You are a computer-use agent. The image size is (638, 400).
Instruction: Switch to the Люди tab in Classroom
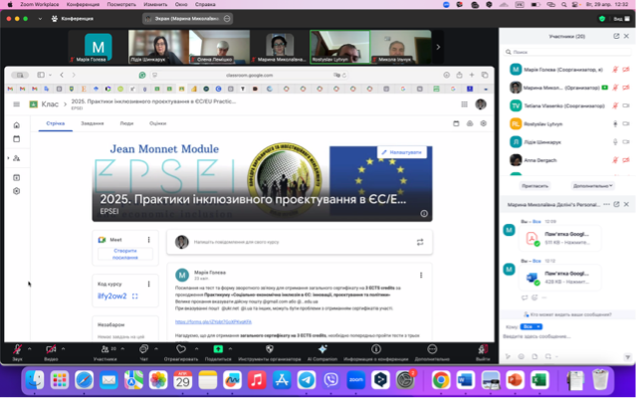click(x=127, y=123)
